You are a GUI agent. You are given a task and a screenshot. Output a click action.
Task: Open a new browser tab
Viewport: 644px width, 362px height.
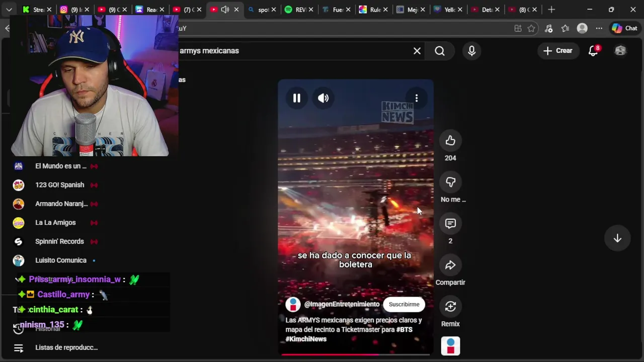[x=551, y=10]
